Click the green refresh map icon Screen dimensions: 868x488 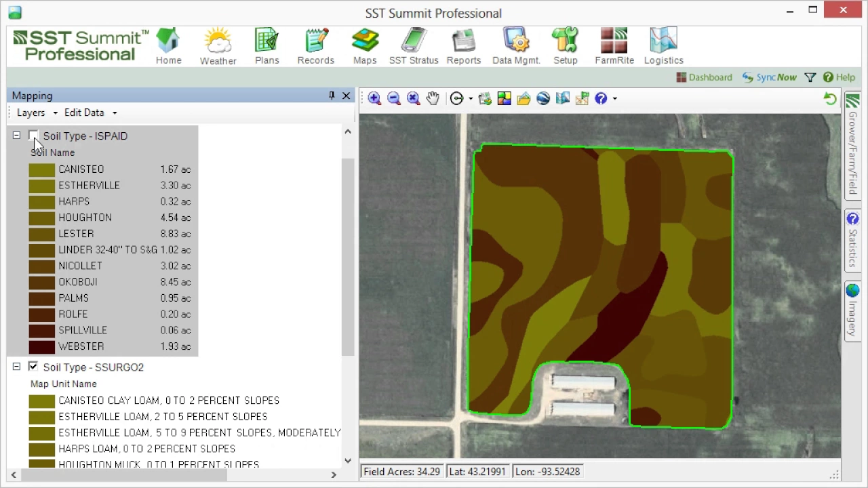coord(830,99)
